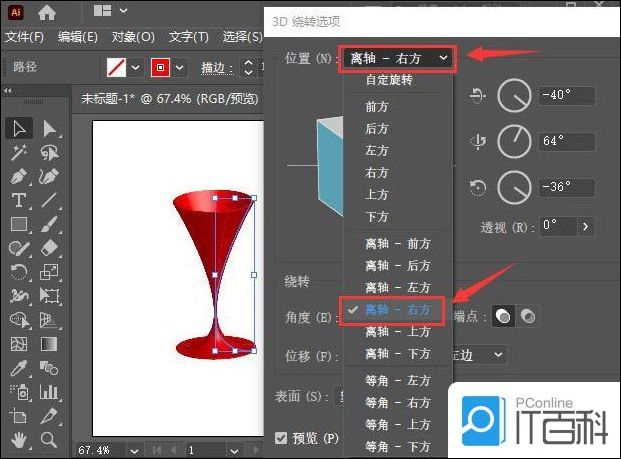Viewport: 621px width, 459px height.
Task: Click the red stroke color swatch
Action: point(160,67)
